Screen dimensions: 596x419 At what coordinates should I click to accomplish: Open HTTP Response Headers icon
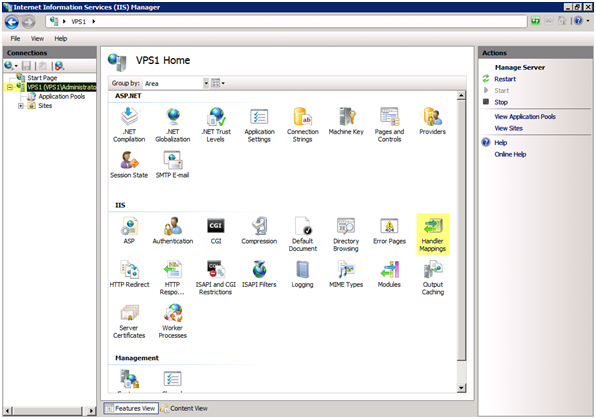pos(173,277)
